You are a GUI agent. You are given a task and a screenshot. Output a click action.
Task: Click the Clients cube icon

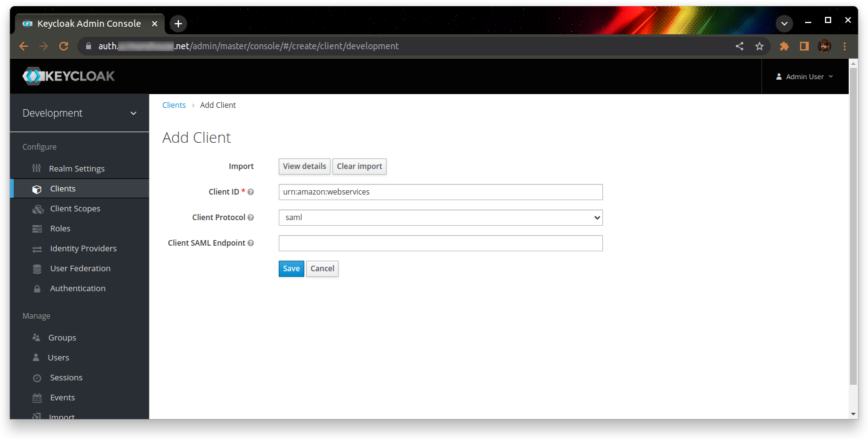click(x=37, y=188)
